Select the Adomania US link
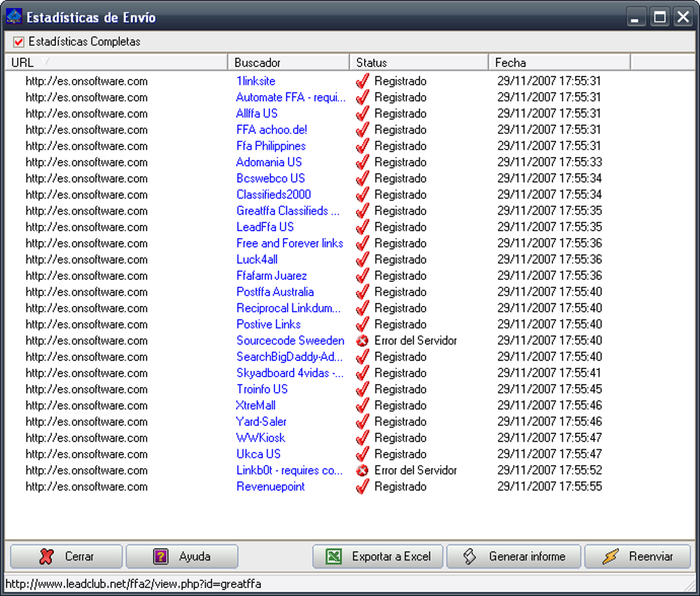 click(268, 162)
